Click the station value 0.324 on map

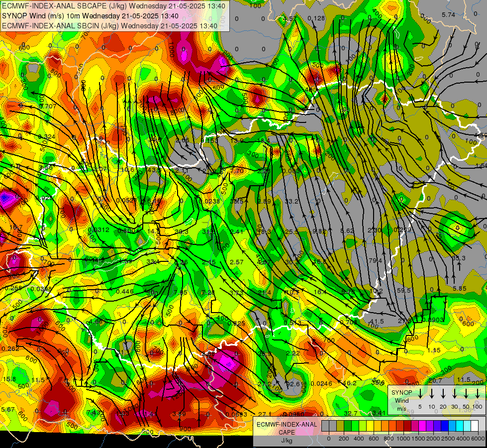click(47, 137)
